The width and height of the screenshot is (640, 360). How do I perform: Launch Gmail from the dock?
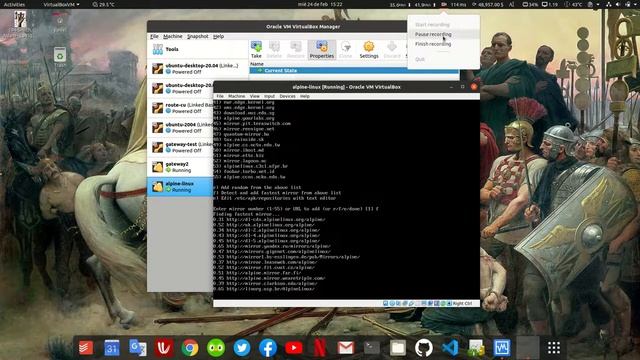346,348
